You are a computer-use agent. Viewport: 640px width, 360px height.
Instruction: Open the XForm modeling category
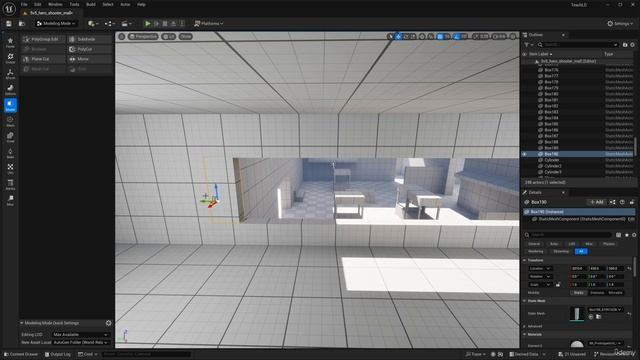tap(10, 74)
